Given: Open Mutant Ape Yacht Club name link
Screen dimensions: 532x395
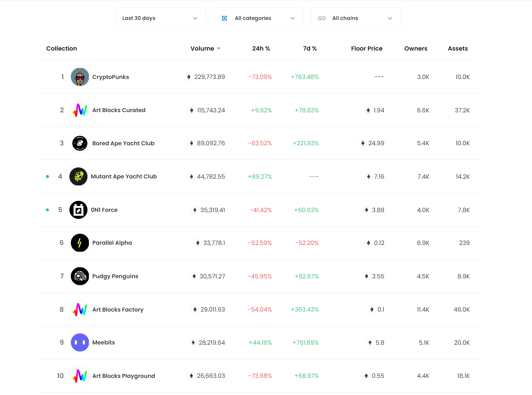Looking at the screenshot, I should (124, 176).
